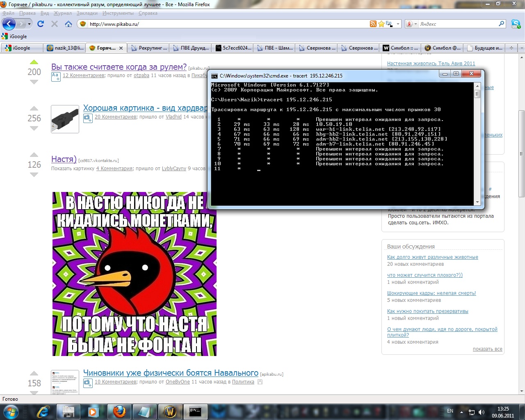Open author LyblyCayny profile link

174,169
